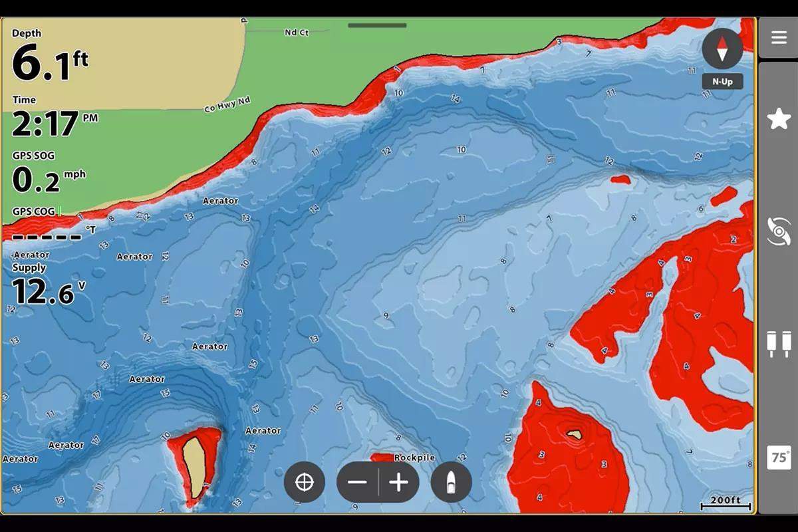
Task: Tap the compass north-up indicator icon
Action: click(722, 49)
